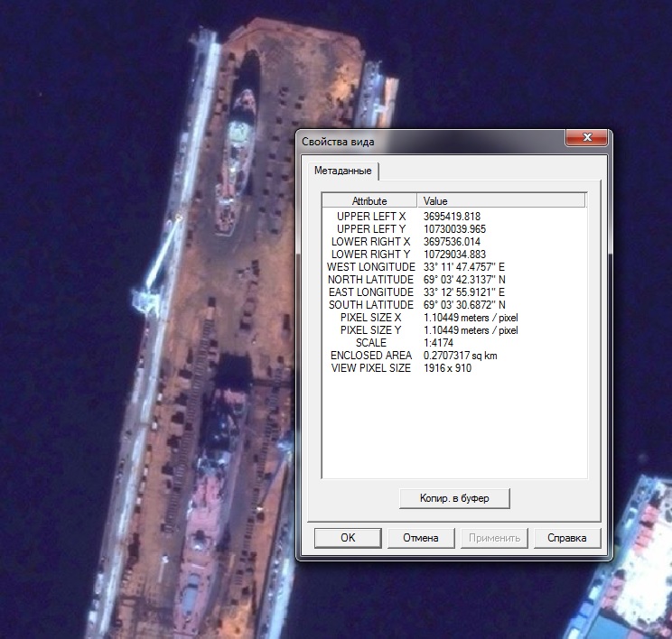Click the Применить apply button
This screenshot has width=672, height=639.
pyautogui.click(x=494, y=538)
